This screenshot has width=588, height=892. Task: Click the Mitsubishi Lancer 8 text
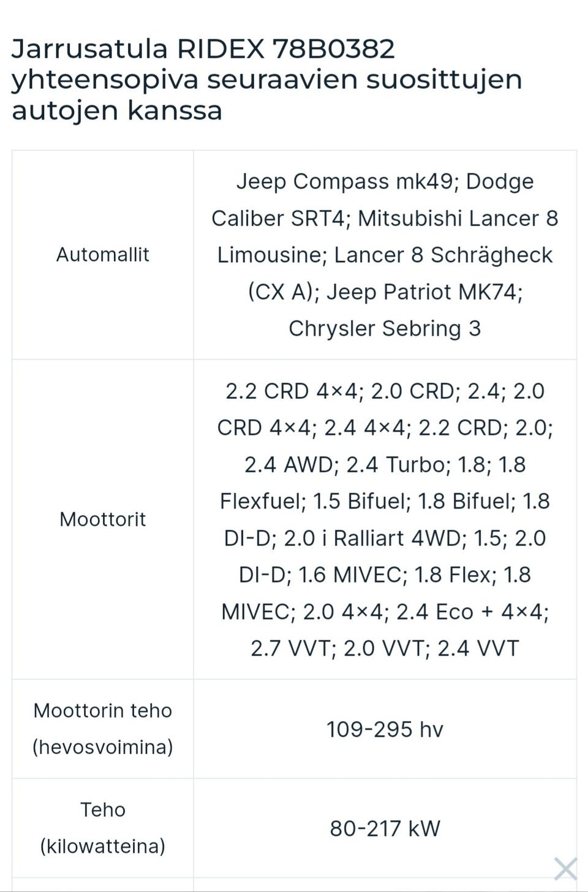(x=458, y=219)
